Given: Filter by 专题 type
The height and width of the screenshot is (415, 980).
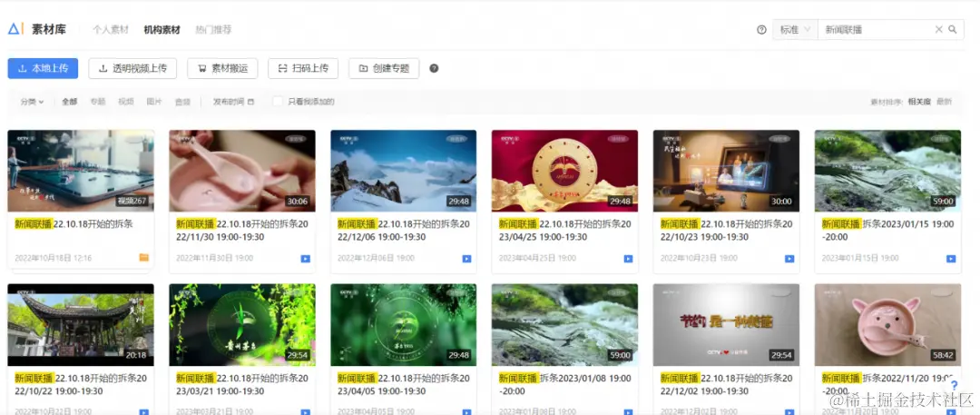Looking at the screenshot, I should pos(97,102).
